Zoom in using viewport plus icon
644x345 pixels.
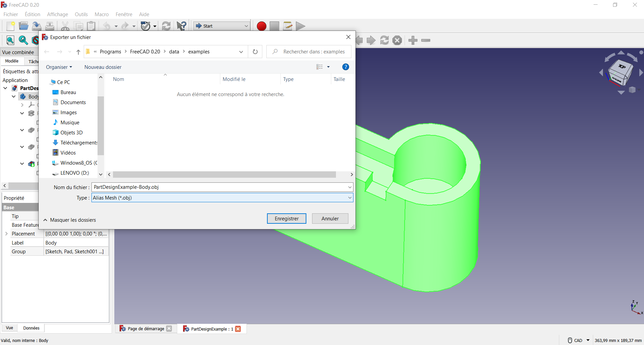[x=413, y=40]
